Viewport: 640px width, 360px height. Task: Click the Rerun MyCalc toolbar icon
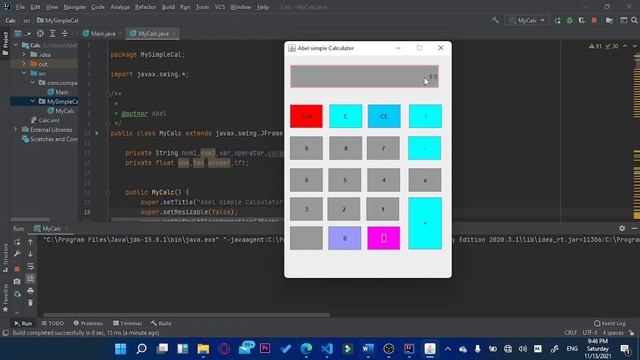[x=558, y=20]
